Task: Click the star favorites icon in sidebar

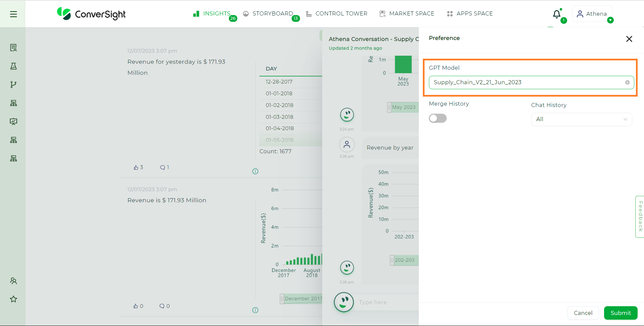Action: (13, 299)
